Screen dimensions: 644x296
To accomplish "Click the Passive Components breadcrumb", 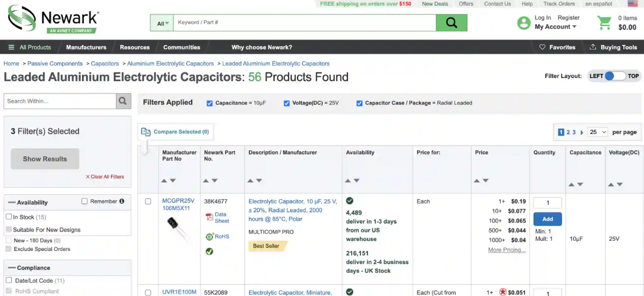I will pos(55,63).
